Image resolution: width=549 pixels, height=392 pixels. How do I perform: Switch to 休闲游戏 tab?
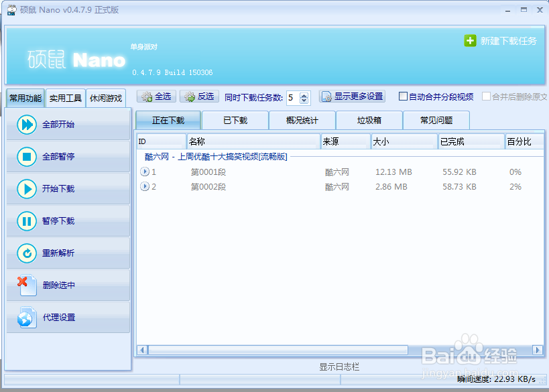click(x=106, y=98)
